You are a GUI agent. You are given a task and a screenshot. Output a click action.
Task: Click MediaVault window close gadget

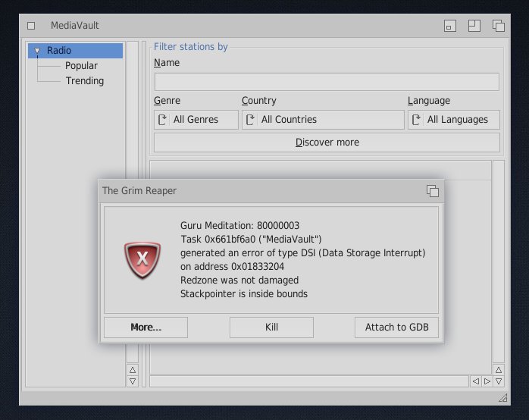tap(31, 26)
